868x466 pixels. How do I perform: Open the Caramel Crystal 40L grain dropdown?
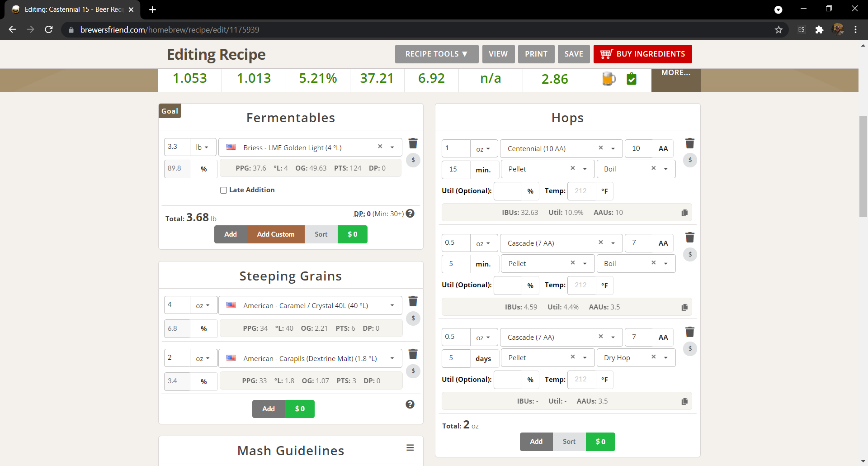(392, 305)
